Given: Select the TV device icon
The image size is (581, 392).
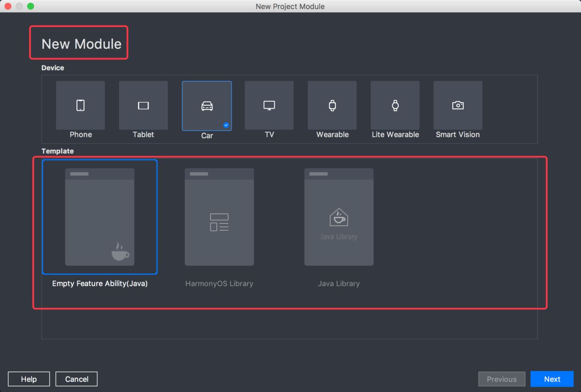Looking at the screenshot, I should tap(269, 105).
